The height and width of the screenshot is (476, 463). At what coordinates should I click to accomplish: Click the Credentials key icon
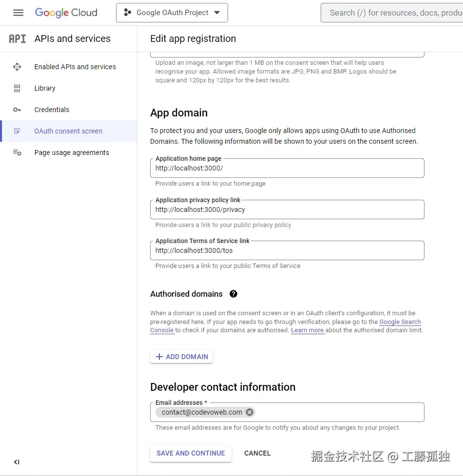[17, 110]
